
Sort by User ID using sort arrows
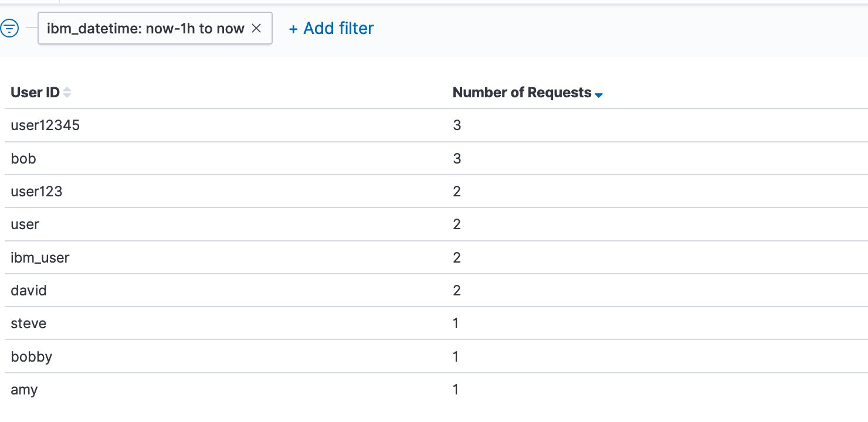click(67, 93)
